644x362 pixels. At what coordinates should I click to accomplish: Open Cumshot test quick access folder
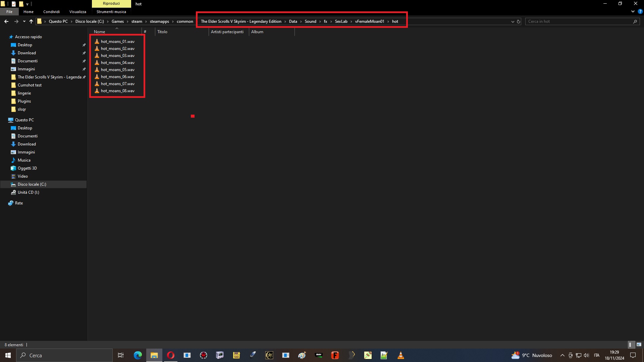coord(30,85)
